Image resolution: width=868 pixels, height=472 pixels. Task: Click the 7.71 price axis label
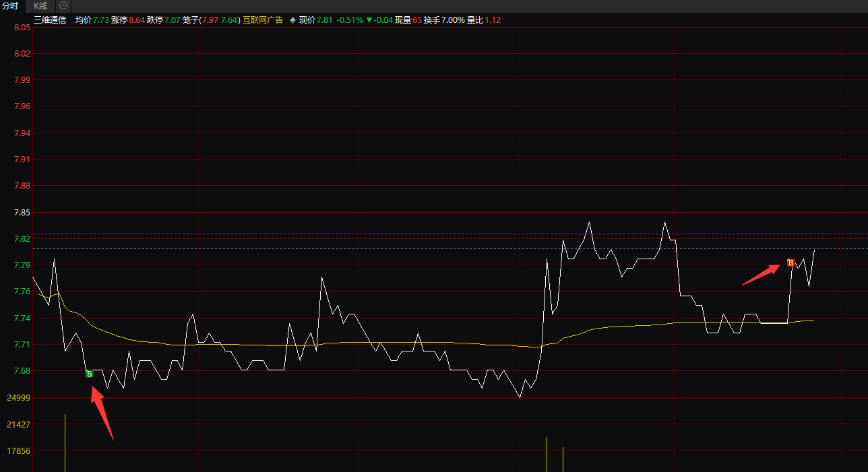(22, 345)
